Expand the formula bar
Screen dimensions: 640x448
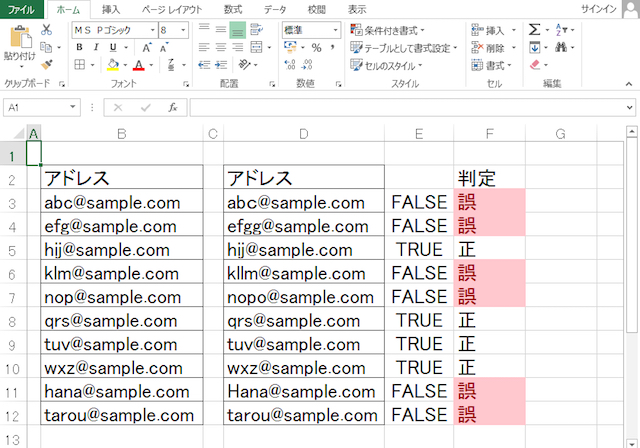[x=629, y=108]
